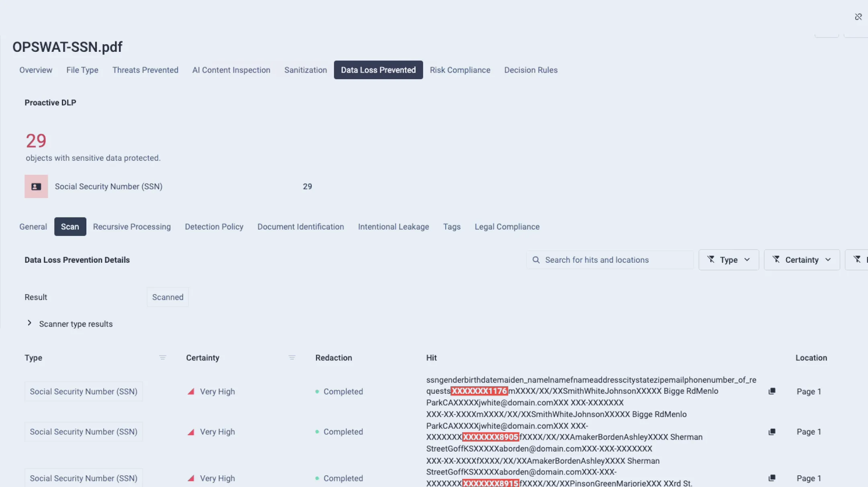This screenshot has width=868, height=487.
Task: Click the first Social Security Number type tag
Action: [x=84, y=391]
